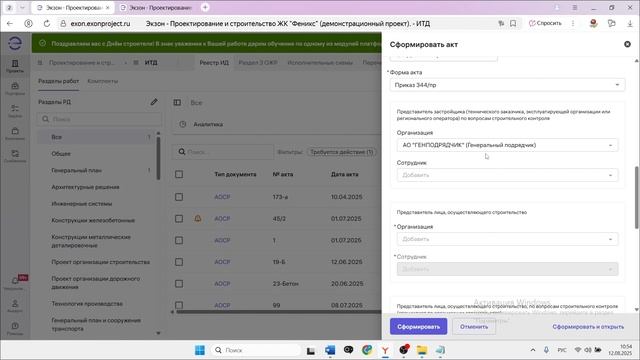
Task: Toggle the select-all checkbox in the table header
Action: point(179,174)
